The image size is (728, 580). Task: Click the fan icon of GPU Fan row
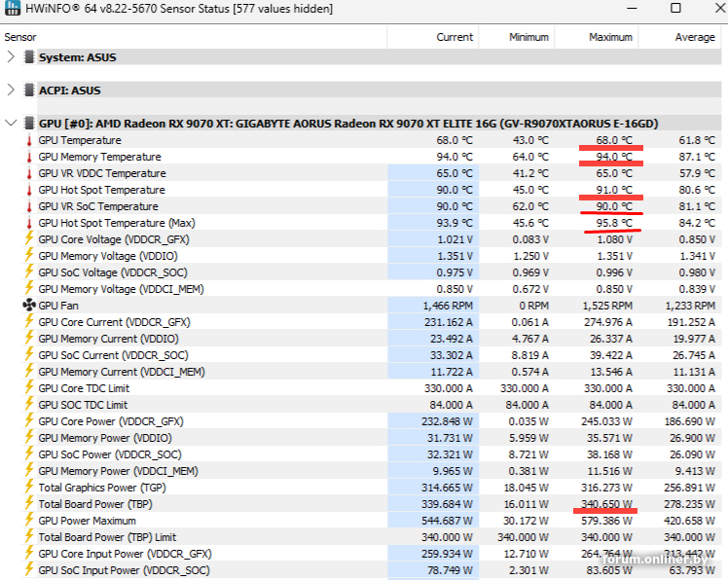point(29,306)
